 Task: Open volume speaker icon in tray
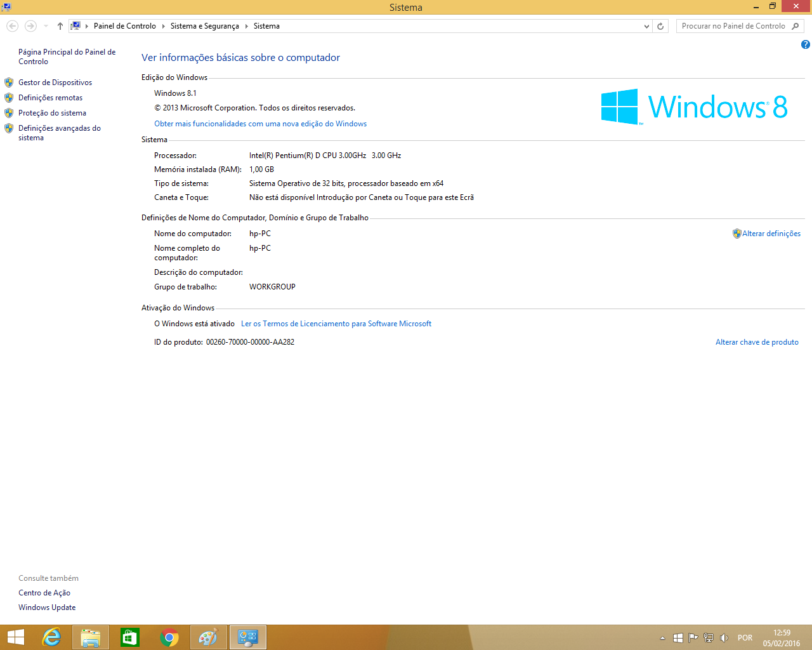pyautogui.click(x=724, y=638)
